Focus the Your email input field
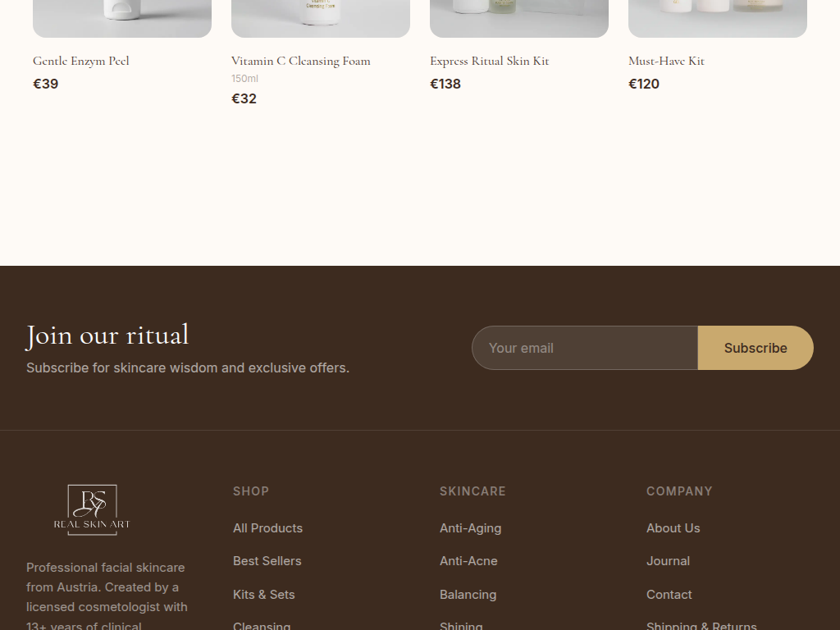 584,348
